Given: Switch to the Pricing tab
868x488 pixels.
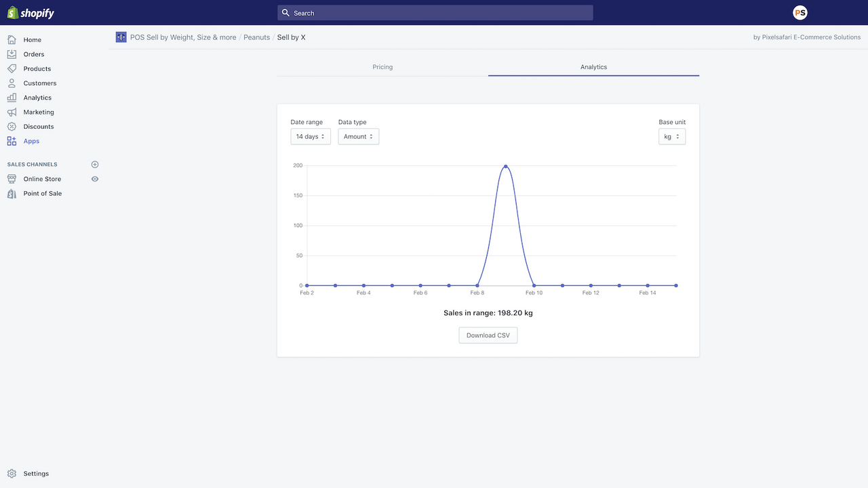Looking at the screenshot, I should pos(382,67).
